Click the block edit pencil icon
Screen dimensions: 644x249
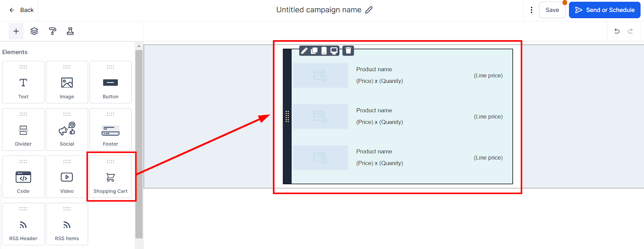tap(304, 51)
